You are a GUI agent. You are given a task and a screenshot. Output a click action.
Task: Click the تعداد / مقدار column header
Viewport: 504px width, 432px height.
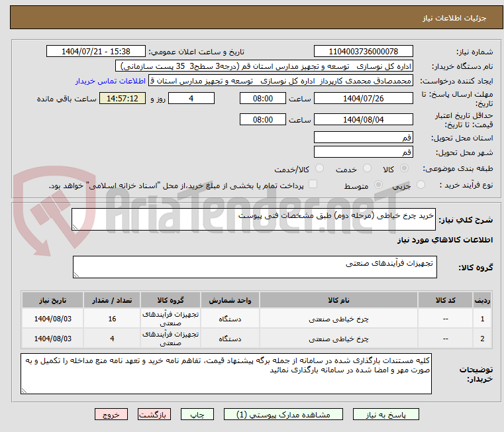[112, 300]
